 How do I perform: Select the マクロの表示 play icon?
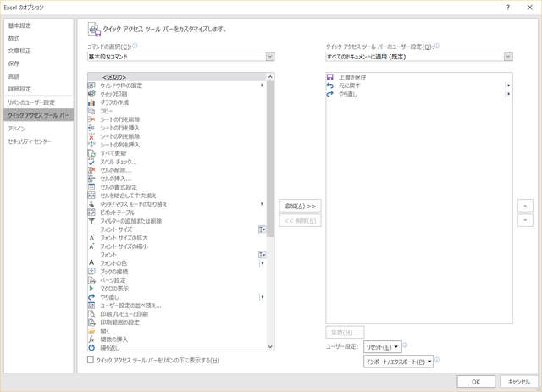tap(91, 289)
